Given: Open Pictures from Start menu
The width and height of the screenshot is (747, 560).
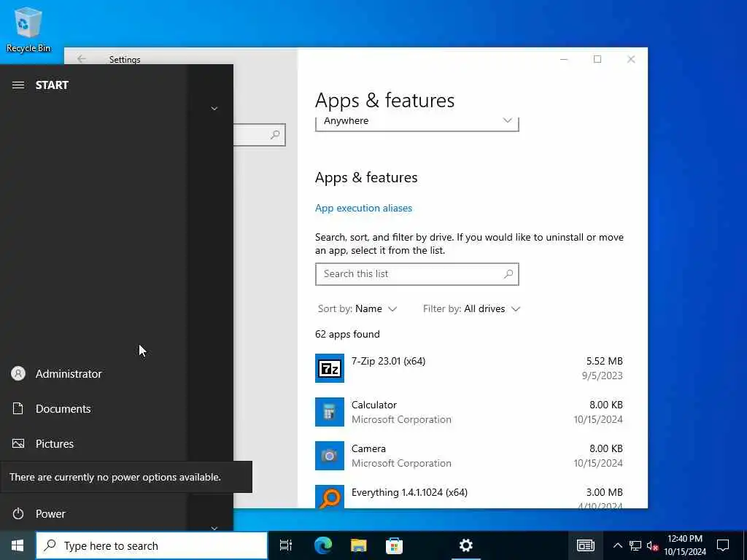Looking at the screenshot, I should [93, 444].
